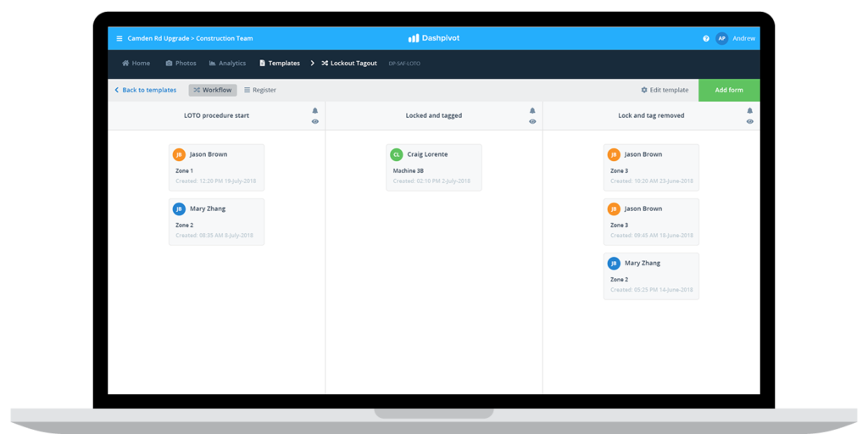Select the Templates tab
The image size is (868, 434).
click(x=280, y=64)
